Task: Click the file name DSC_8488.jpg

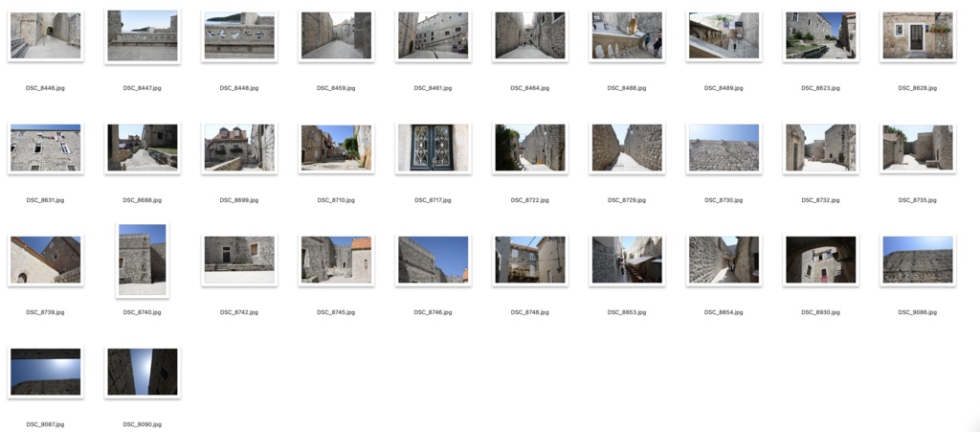Action: click(x=627, y=88)
